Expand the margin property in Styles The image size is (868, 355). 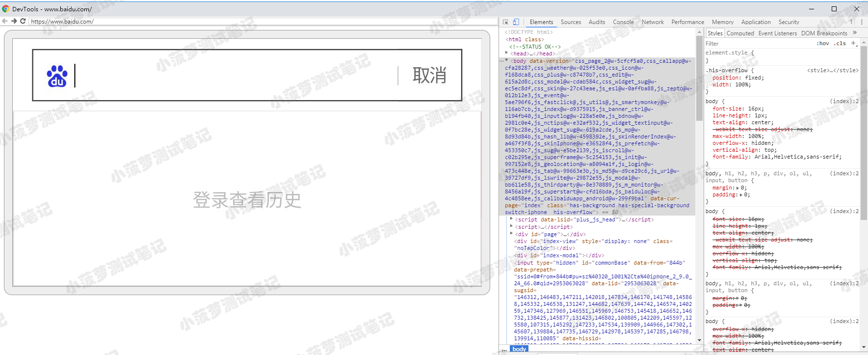click(x=738, y=188)
